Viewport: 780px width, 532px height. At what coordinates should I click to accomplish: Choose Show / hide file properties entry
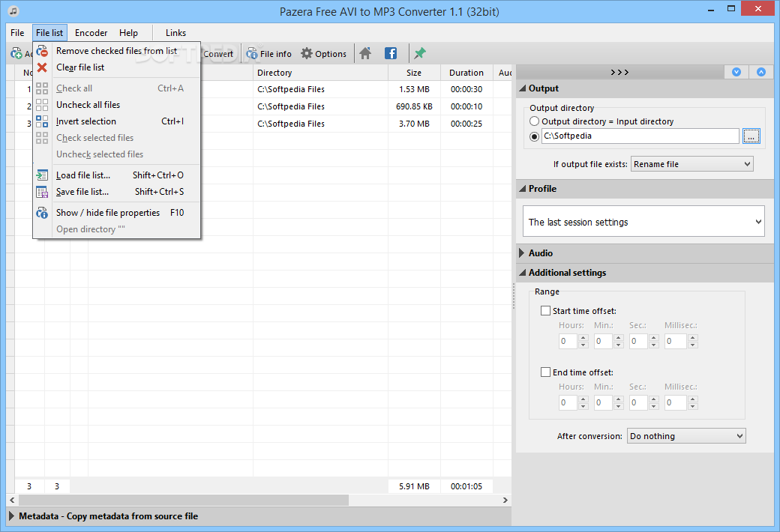click(117, 213)
